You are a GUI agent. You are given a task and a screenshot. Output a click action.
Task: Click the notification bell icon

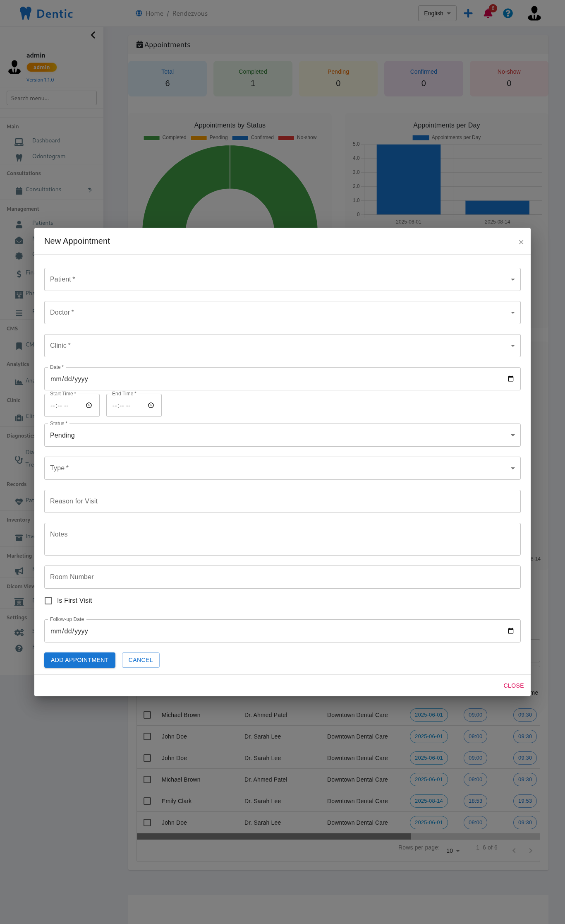point(488,14)
